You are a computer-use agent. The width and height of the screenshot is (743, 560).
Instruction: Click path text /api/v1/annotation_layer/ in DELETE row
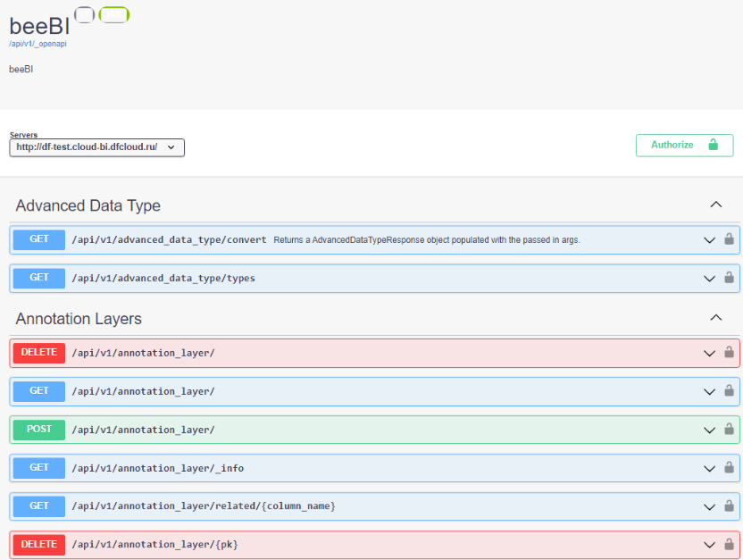(143, 353)
